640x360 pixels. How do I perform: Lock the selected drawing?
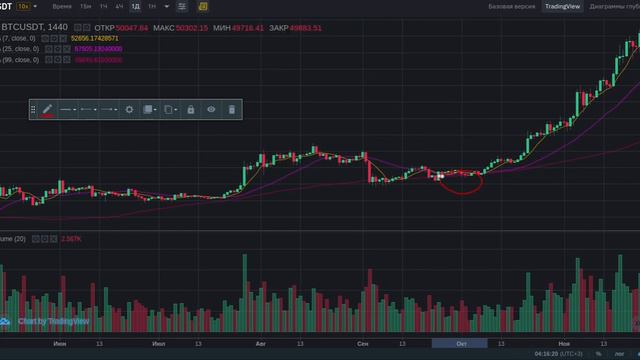coord(191,109)
